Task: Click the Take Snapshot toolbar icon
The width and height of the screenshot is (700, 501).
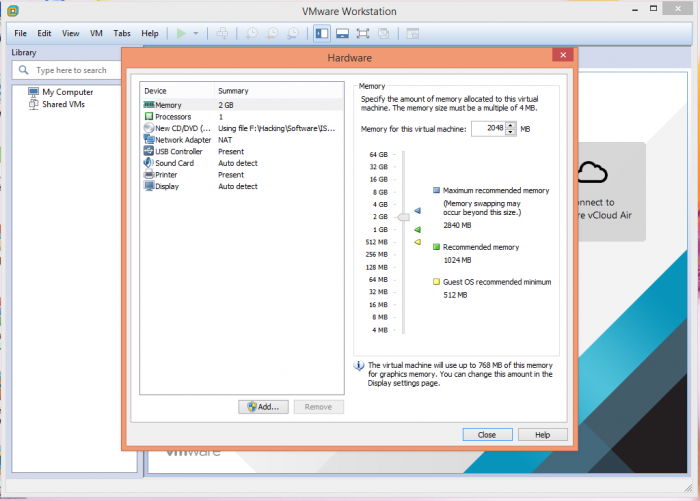Action: point(251,33)
